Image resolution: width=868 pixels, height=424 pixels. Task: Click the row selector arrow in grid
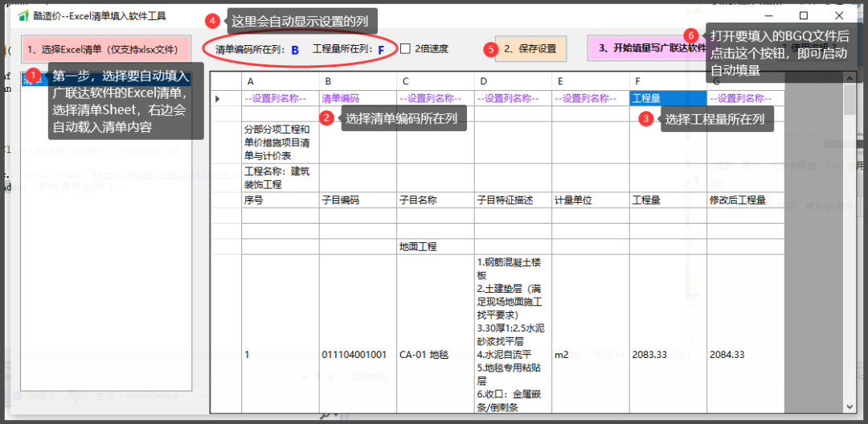click(218, 98)
